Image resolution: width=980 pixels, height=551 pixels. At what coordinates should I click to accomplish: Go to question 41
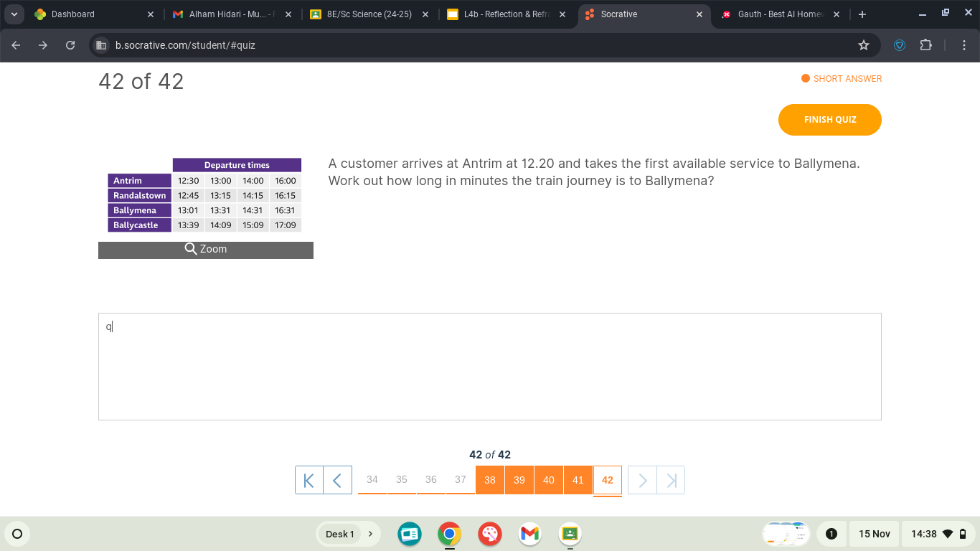click(x=578, y=480)
